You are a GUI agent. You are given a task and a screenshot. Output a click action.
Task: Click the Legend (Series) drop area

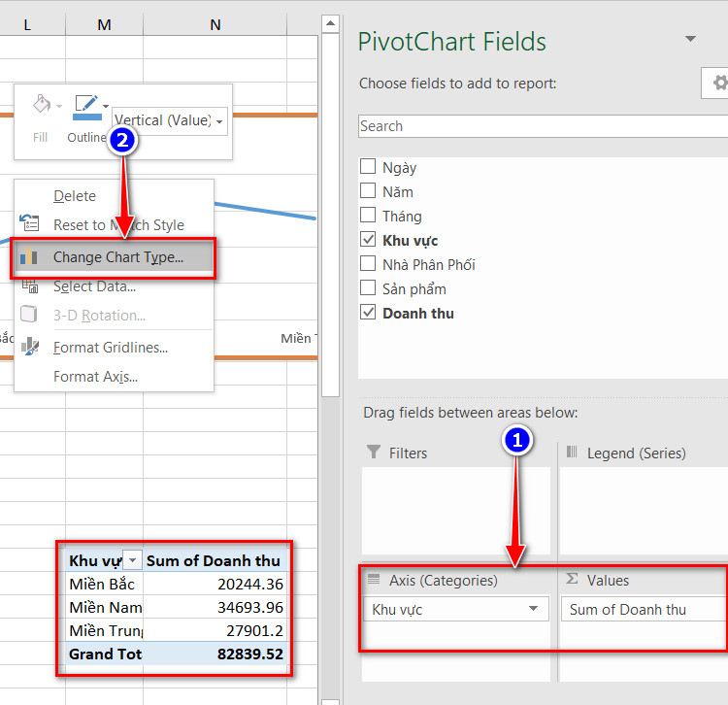[644, 511]
